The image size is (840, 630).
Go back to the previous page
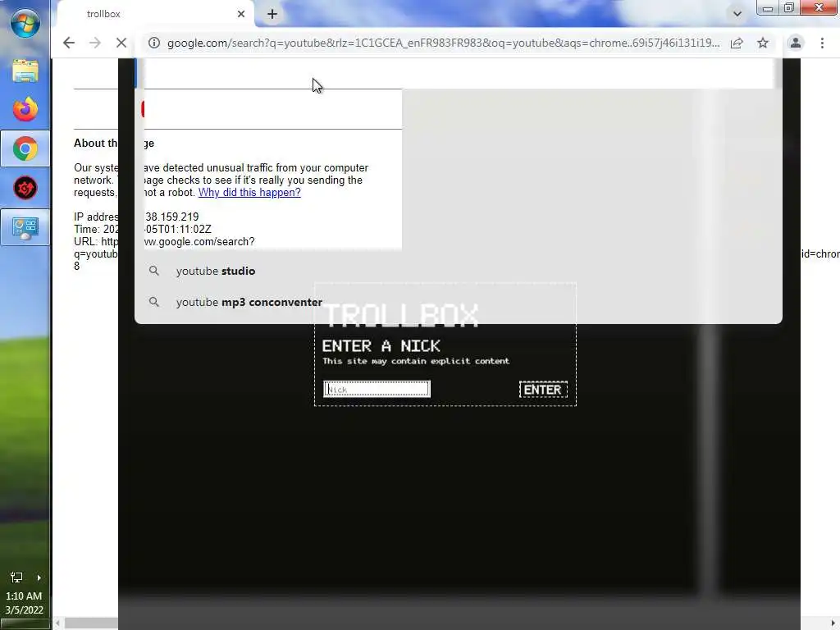tap(69, 43)
